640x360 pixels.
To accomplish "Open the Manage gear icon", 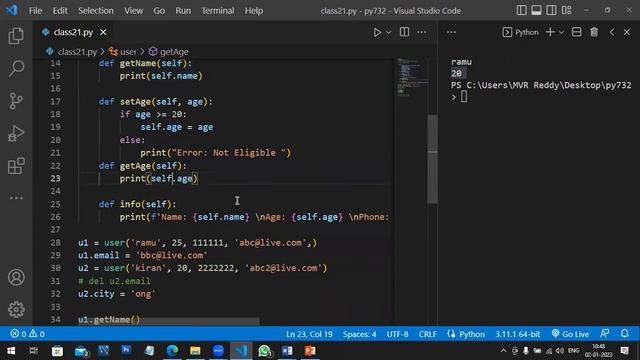I will [x=16, y=309].
